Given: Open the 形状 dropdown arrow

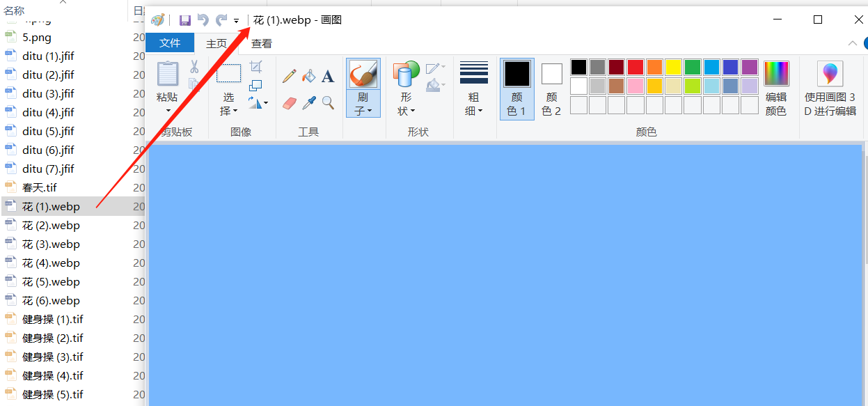Looking at the screenshot, I should (x=413, y=111).
